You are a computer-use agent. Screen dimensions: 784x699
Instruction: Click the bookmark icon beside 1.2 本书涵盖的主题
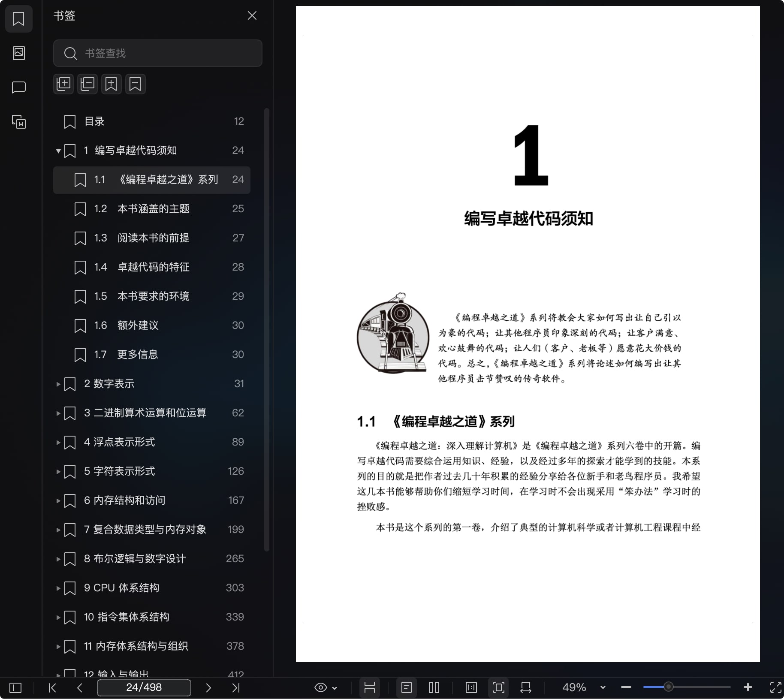point(80,209)
